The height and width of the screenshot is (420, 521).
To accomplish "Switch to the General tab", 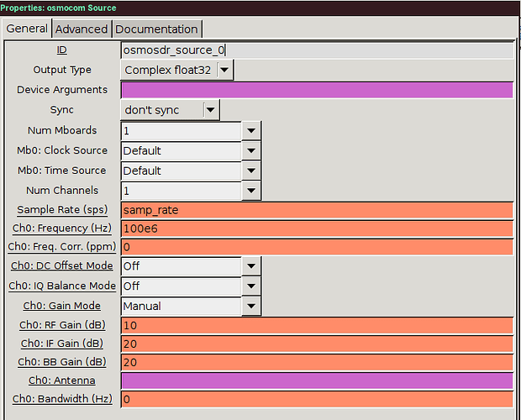I will (27, 29).
